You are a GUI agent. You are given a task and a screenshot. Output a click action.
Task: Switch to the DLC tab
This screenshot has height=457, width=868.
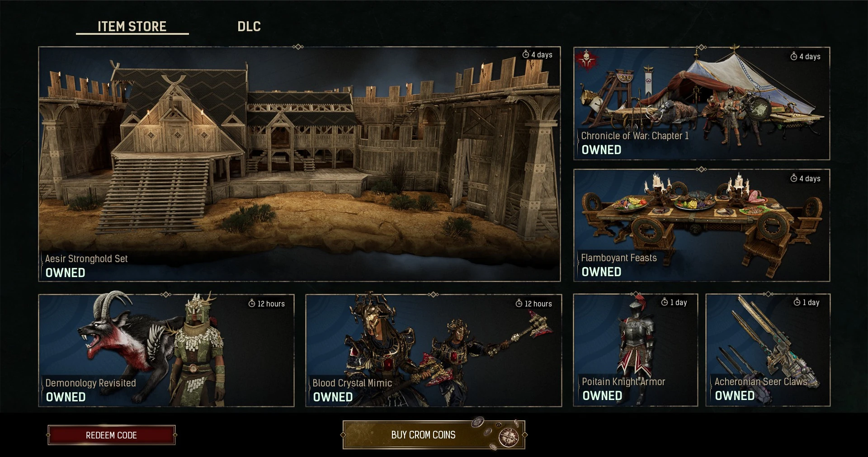coord(249,26)
